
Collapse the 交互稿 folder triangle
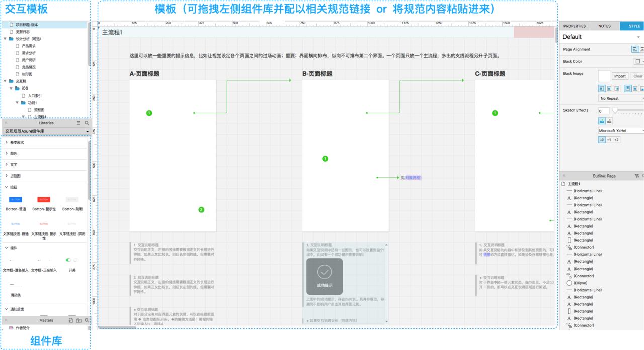pyautogui.click(x=5, y=81)
